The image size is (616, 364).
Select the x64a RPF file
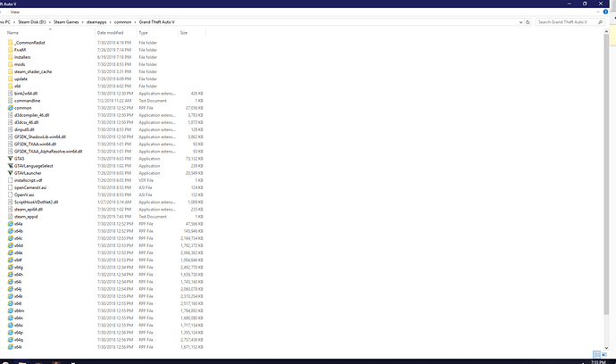[x=20, y=223]
